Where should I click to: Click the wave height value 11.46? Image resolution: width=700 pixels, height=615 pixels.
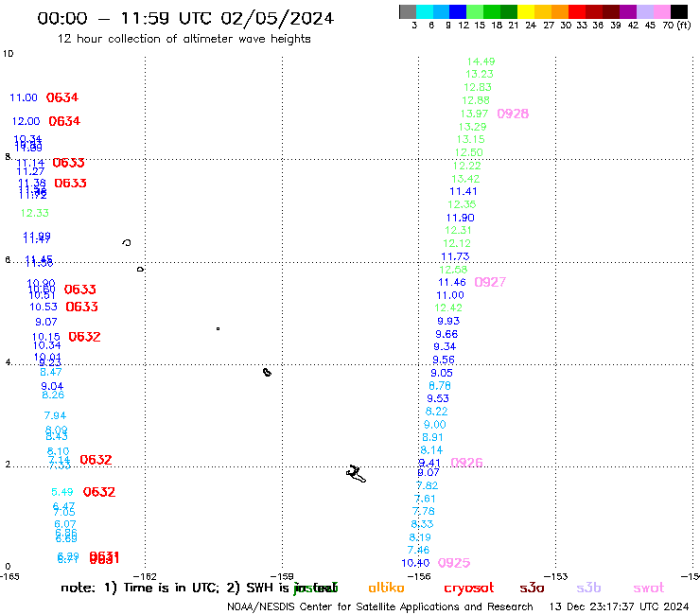click(452, 283)
